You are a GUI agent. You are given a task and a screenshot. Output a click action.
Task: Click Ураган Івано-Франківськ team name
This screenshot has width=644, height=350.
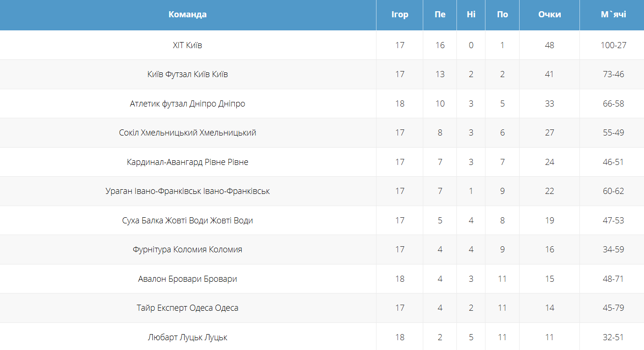coord(188,191)
